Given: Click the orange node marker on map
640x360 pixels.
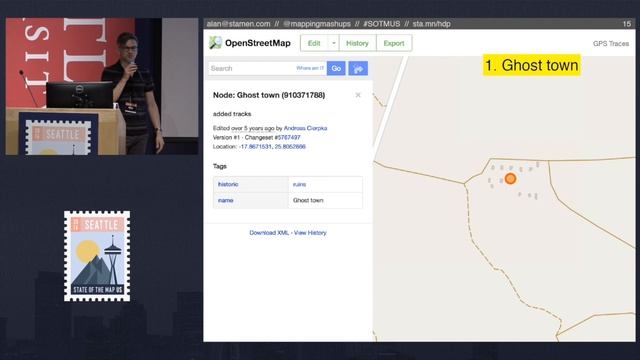Looking at the screenshot, I should (510, 178).
